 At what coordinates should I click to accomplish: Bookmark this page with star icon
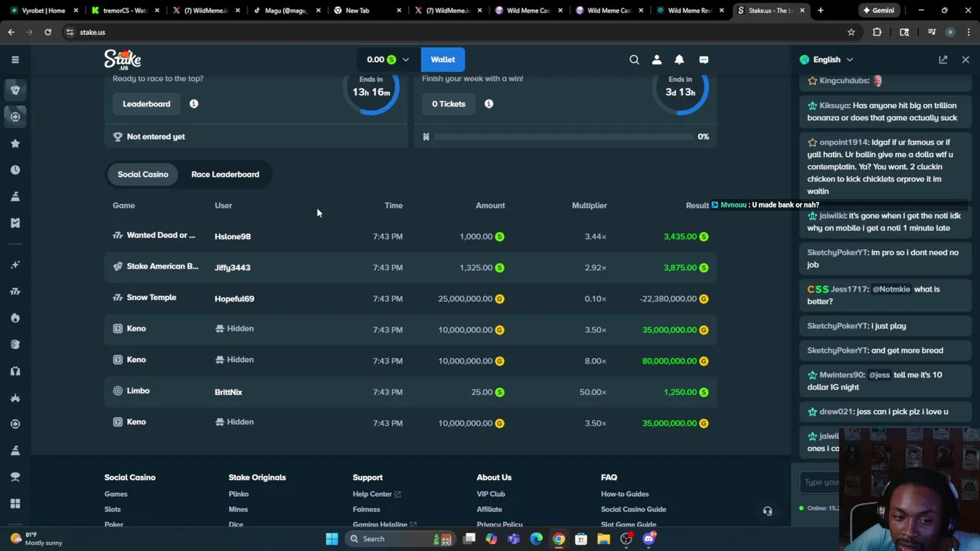click(x=851, y=32)
